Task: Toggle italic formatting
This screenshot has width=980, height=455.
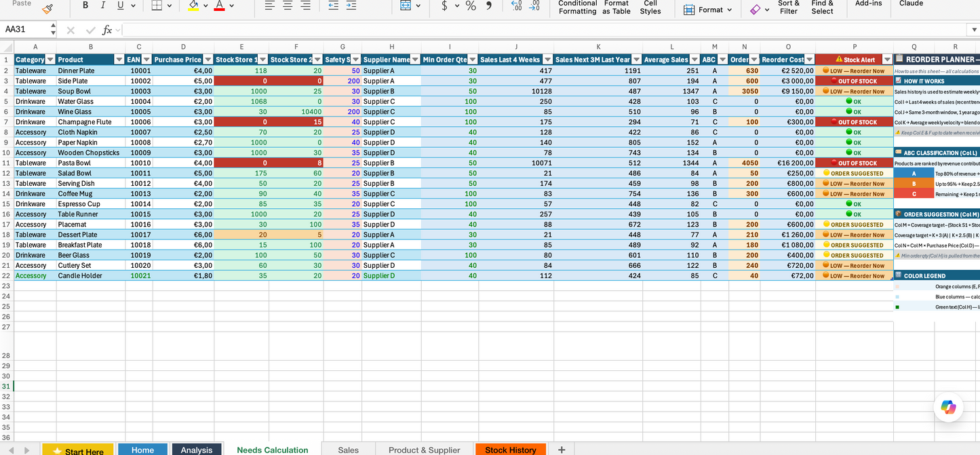Action: 103,5
